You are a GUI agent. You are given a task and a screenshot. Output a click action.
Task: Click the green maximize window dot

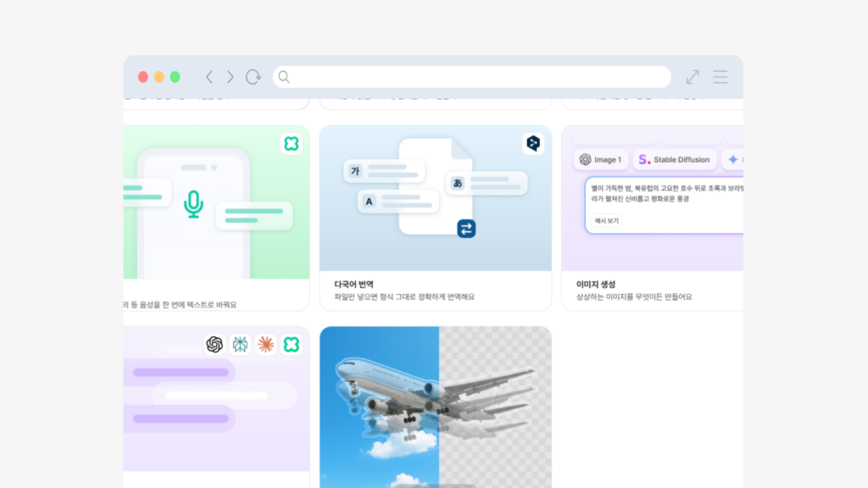(175, 77)
